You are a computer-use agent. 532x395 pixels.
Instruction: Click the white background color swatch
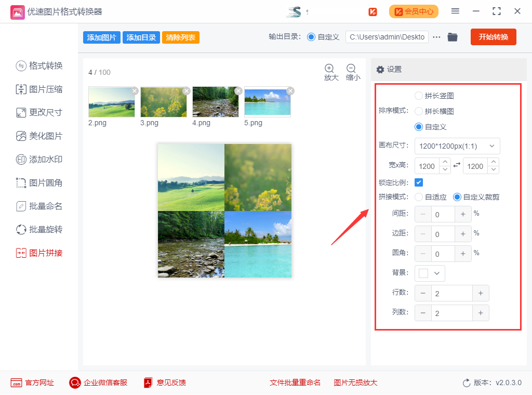coord(423,273)
